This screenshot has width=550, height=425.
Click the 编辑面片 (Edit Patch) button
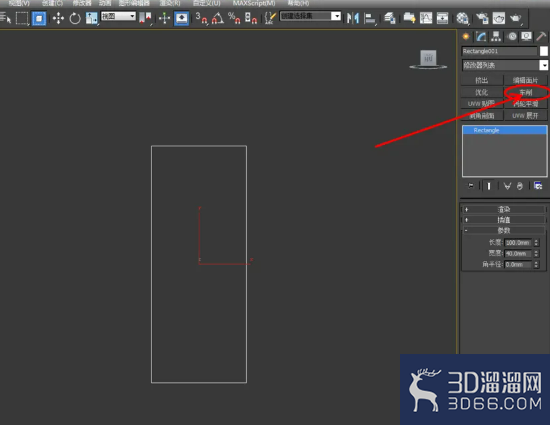click(525, 80)
